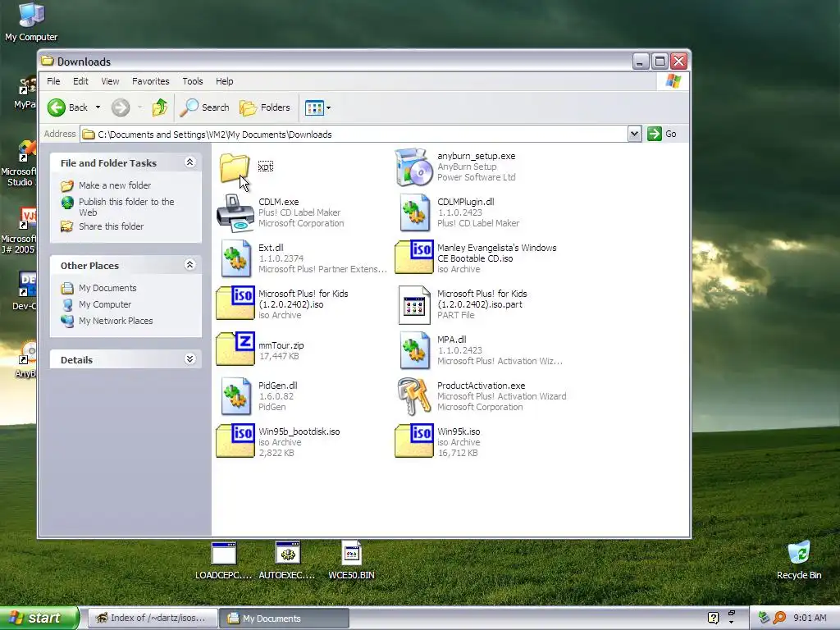
Task: Open the Favorites menu
Action: coord(151,81)
